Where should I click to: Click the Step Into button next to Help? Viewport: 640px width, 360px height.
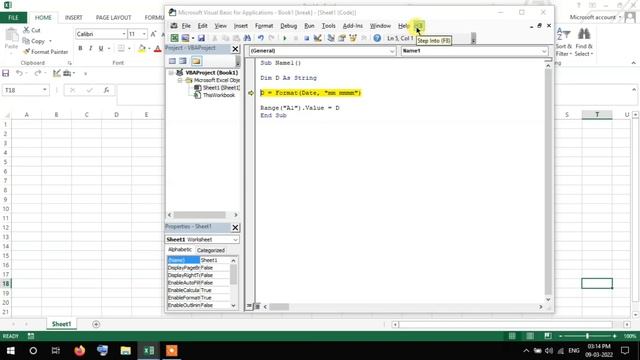point(419,26)
